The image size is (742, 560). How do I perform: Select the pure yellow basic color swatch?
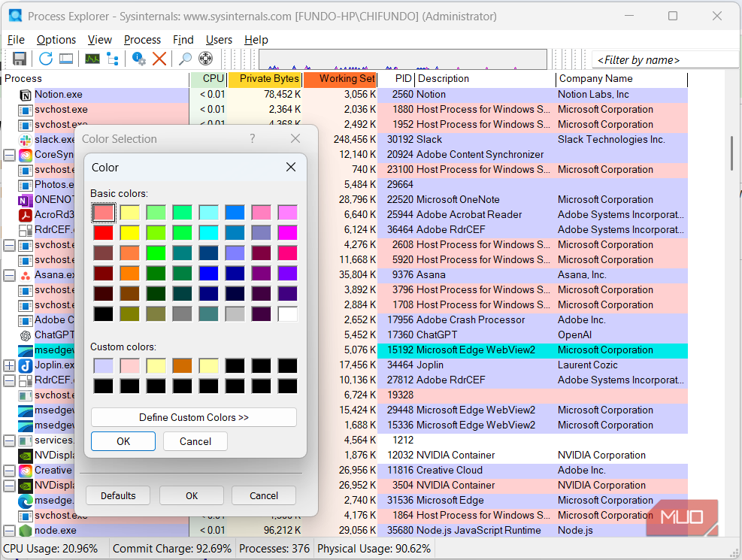[129, 233]
